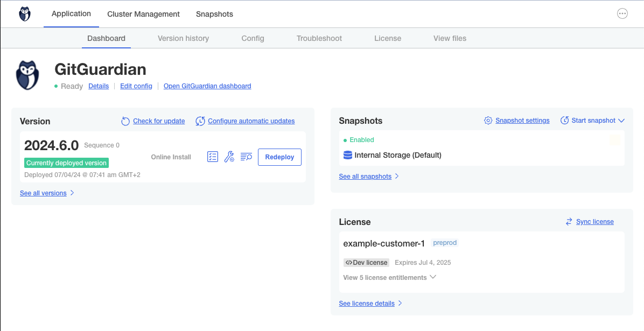Select the Dashboard subtab
This screenshot has height=331, width=644.
tap(107, 38)
